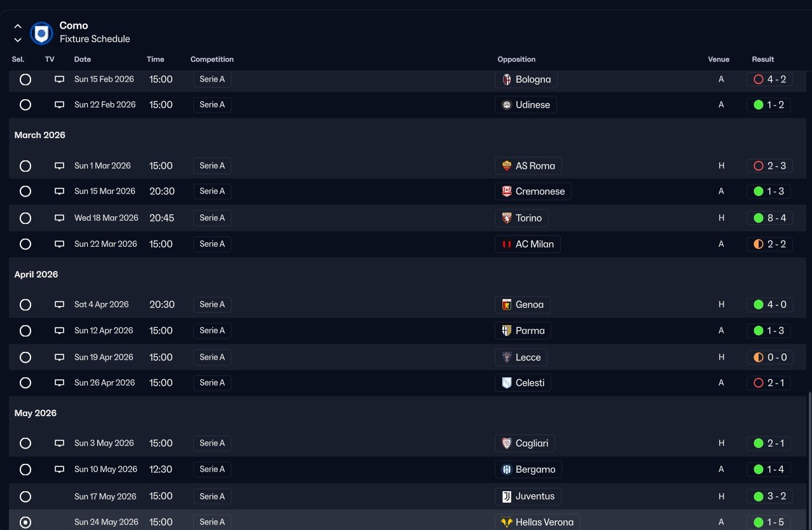Click the TV icon for Bologna match
Screen dimensions: 812x530
point(59,80)
